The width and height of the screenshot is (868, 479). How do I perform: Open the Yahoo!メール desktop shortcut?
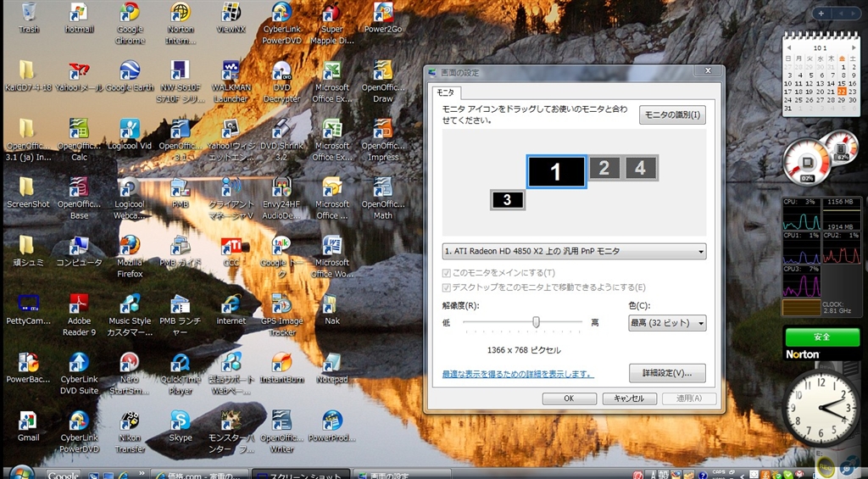(79, 75)
